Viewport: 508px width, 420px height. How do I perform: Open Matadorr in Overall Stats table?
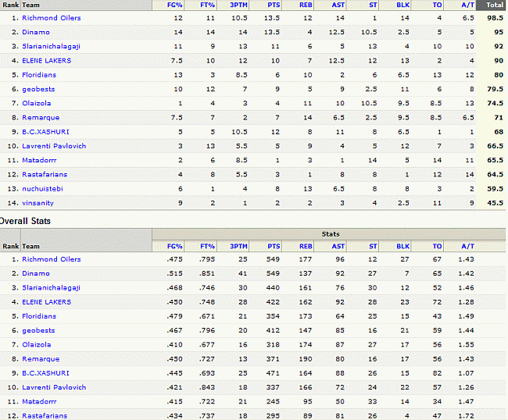coord(39,401)
